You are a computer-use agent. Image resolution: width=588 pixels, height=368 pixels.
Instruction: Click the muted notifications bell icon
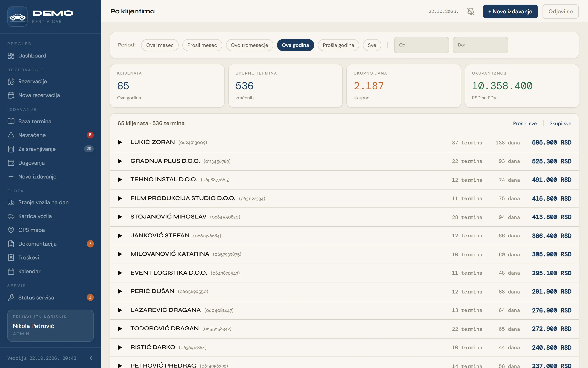pyautogui.click(x=471, y=11)
